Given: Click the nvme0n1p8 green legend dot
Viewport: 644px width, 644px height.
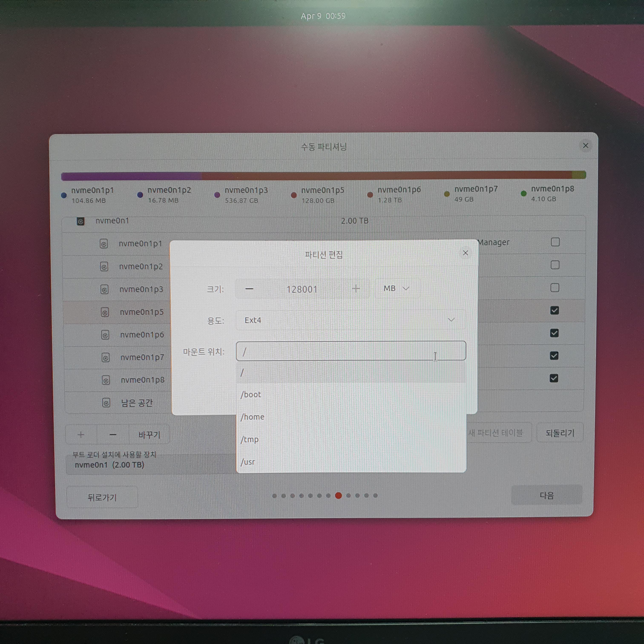Looking at the screenshot, I should [x=524, y=194].
